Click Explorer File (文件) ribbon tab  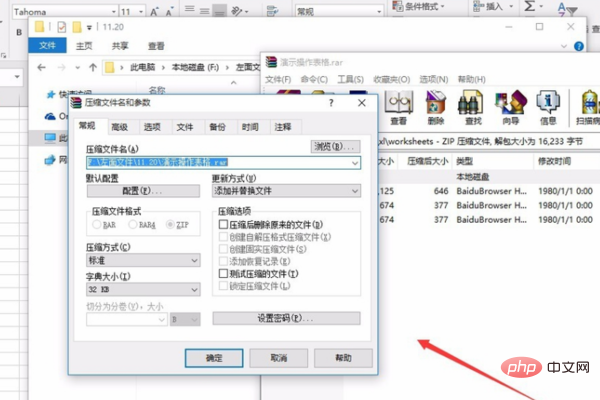[47, 46]
